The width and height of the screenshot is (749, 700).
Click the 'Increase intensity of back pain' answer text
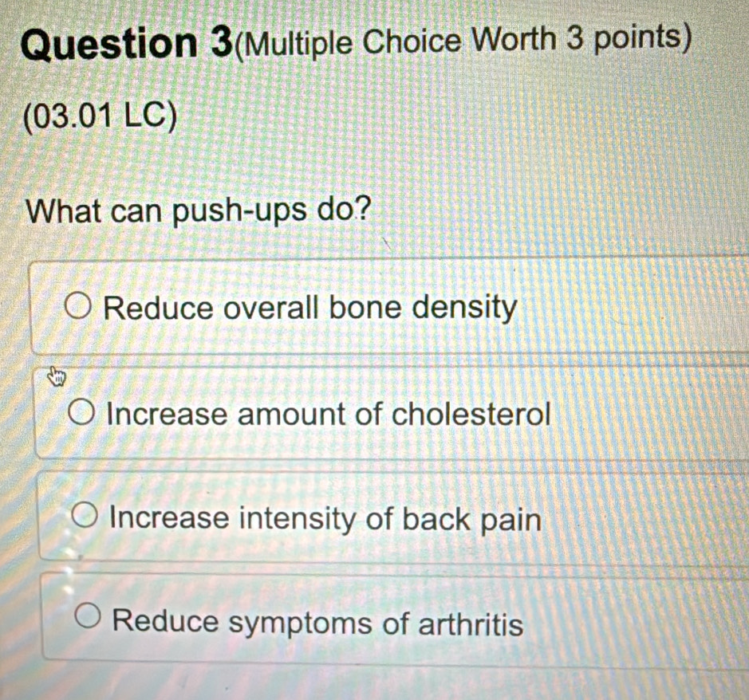[x=326, y=520]
